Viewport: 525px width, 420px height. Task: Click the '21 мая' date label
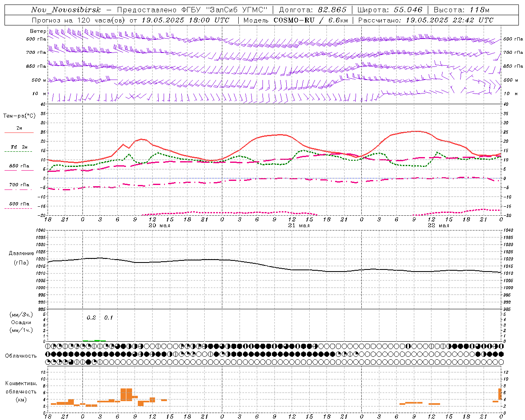299,226
